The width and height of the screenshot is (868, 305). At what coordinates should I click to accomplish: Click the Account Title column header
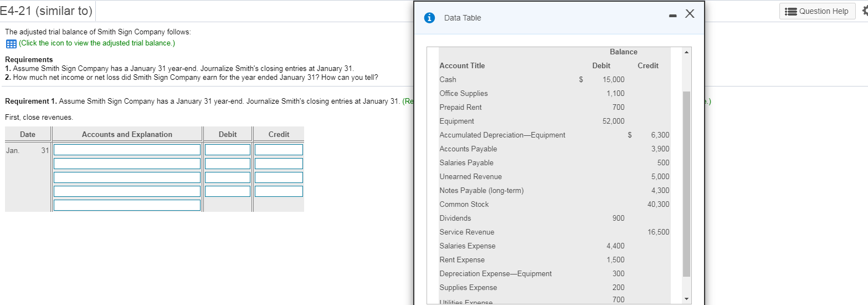pyautogui.click(x=462, y=65)
